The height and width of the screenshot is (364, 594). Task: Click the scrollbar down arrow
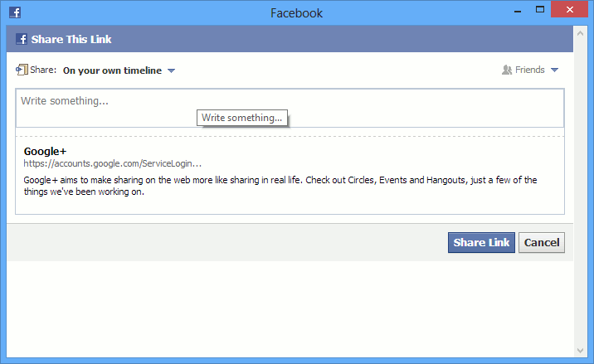[x=580, y=351]
